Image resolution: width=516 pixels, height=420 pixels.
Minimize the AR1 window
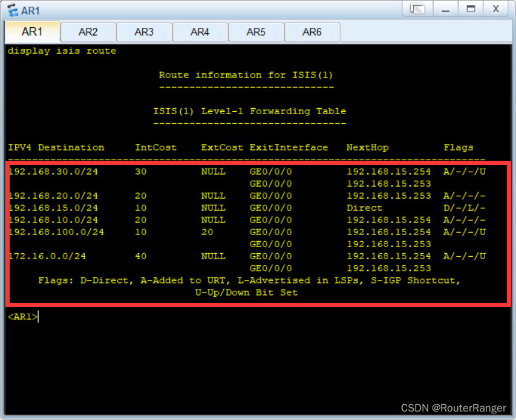445,8
